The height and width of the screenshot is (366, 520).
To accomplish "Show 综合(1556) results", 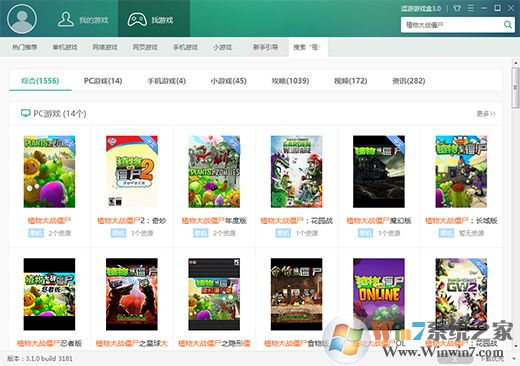I will click(x=40, y=81).
